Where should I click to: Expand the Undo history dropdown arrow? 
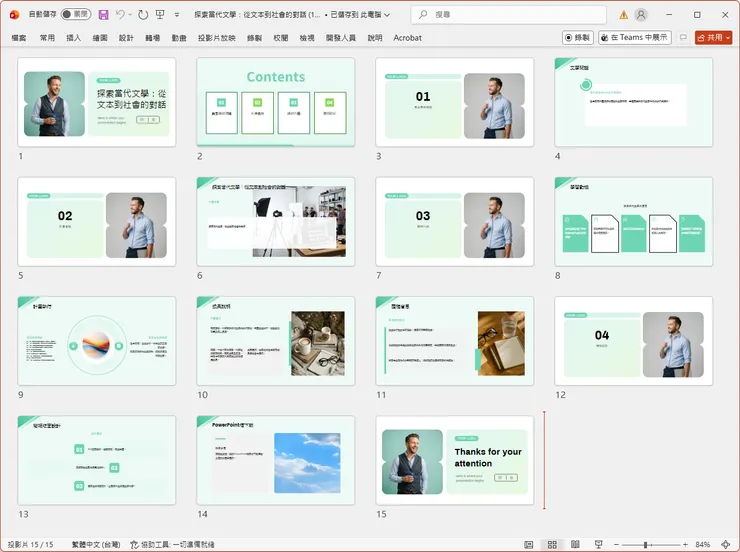[130, 15]
